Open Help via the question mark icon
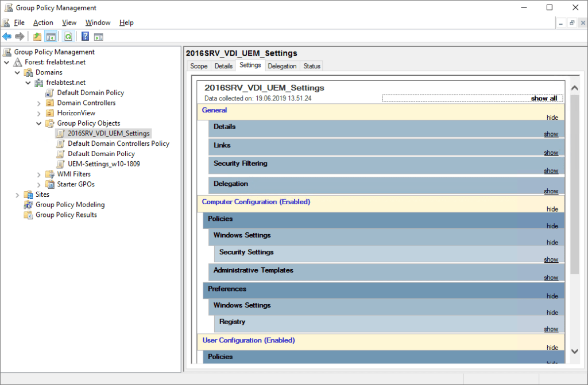Screen dimensions: 588x385 (85, 37)
